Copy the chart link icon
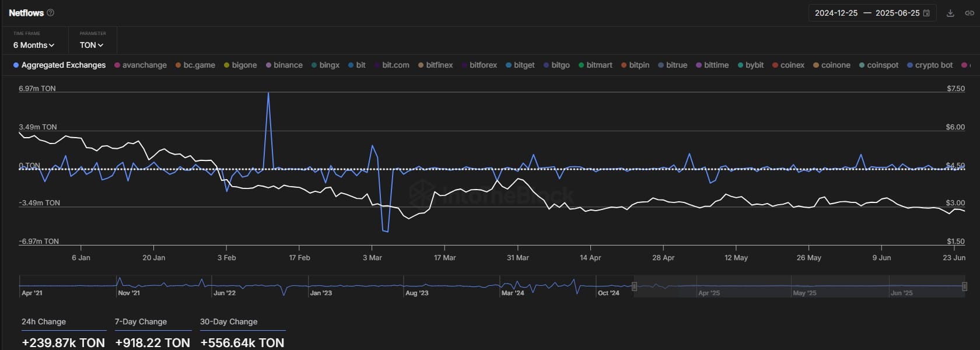The width and height of the screenshot is (980, 350). point(969,13)
